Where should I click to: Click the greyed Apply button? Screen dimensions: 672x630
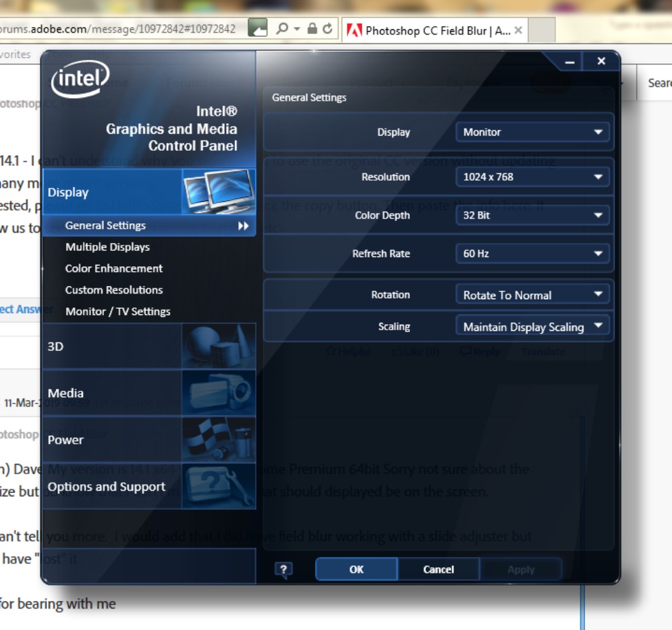520,569
